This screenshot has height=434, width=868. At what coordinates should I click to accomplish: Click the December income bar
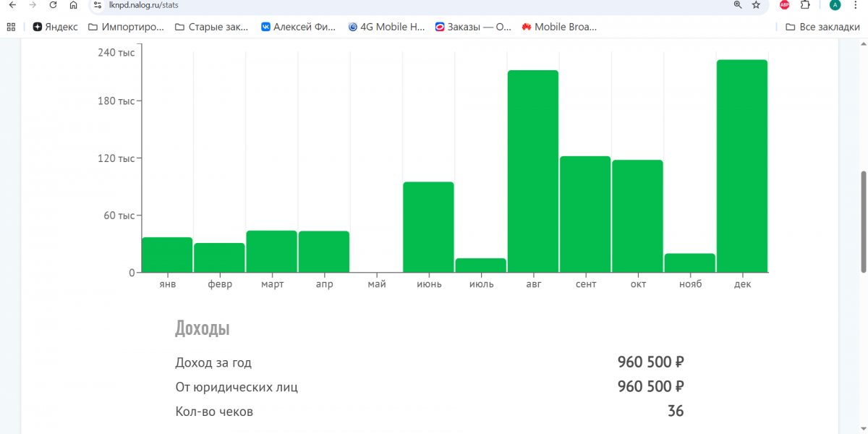point(742,166)
